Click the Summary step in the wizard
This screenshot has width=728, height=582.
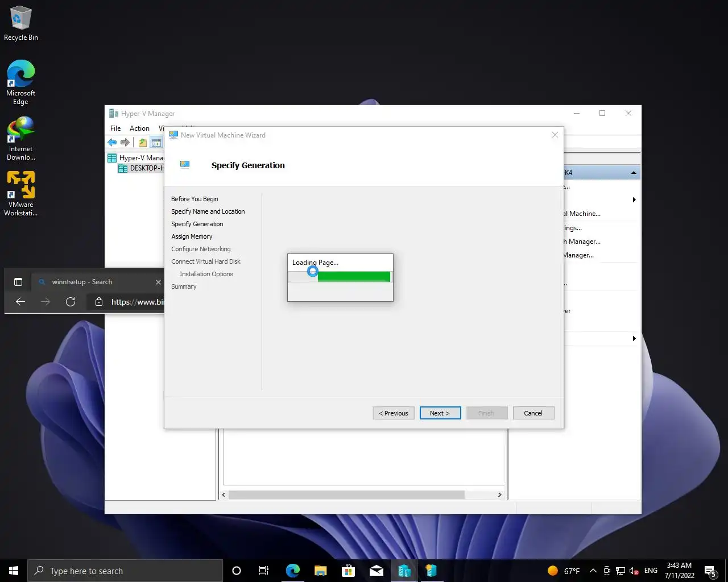(184, 286)
